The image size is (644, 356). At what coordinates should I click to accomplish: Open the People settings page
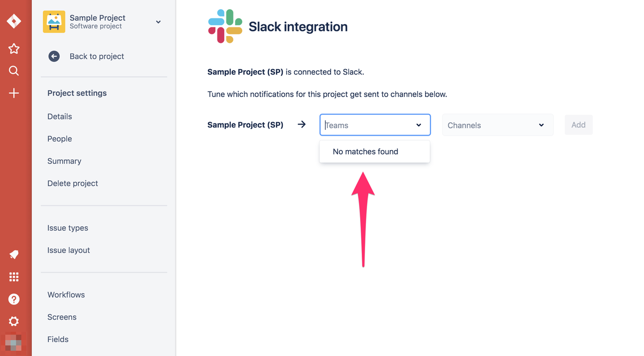pyautogui.click(x=60, y=139)
